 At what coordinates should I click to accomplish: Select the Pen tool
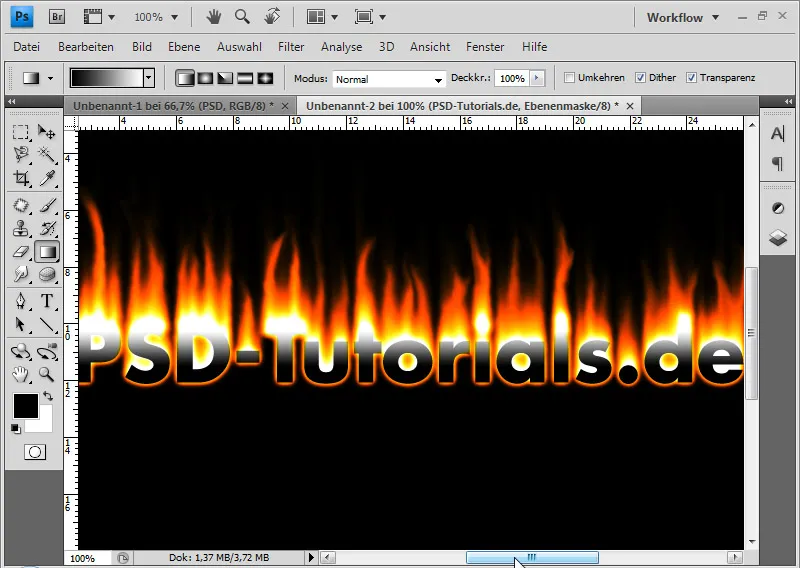click(x=20, y=301)
